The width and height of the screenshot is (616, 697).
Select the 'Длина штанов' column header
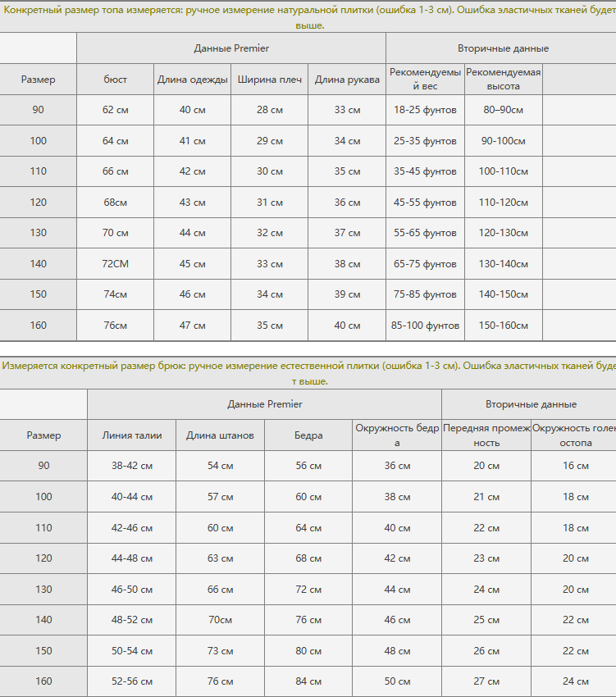(x=220, y=435)
